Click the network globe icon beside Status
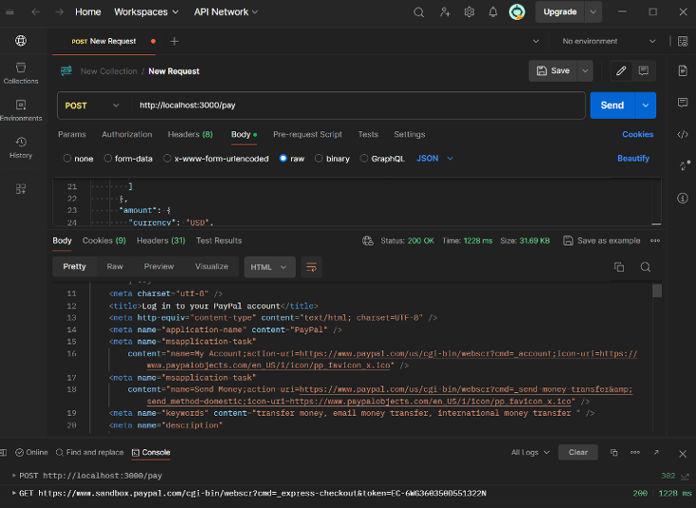 368,241
